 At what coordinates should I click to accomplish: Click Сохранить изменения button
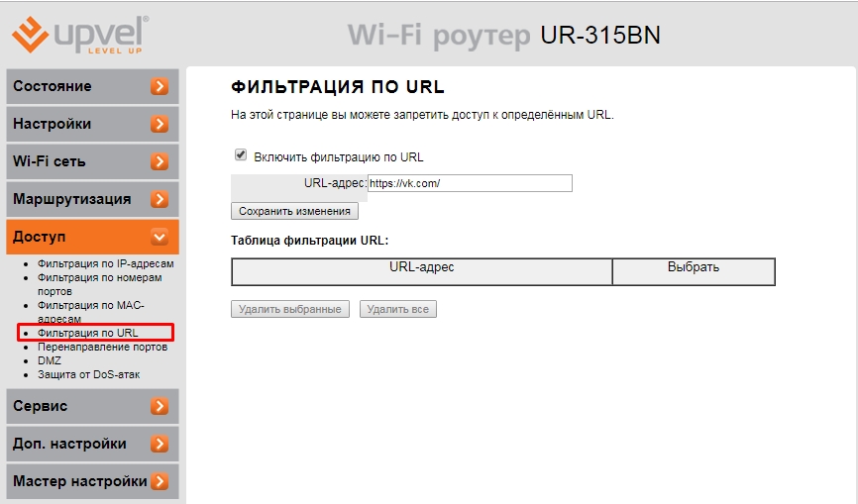[x=294, y=211]
